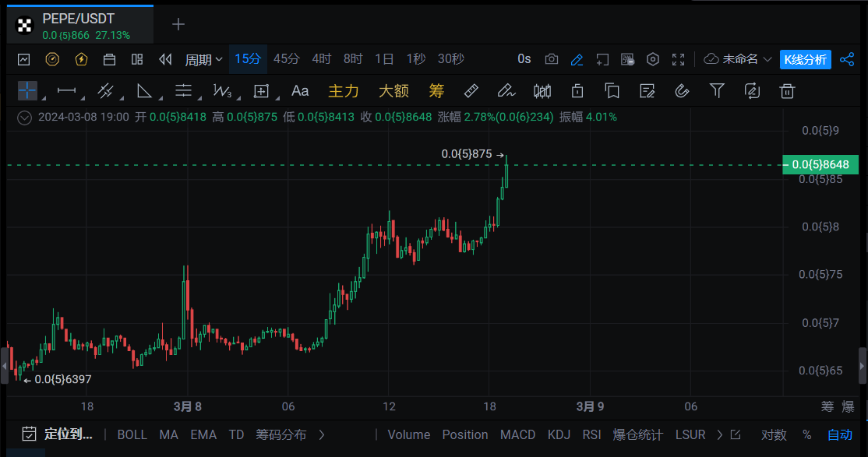The width and height of the screenshot is (868, 457).
Task: Enable 自动 auto scale
Action: [839, 434]
